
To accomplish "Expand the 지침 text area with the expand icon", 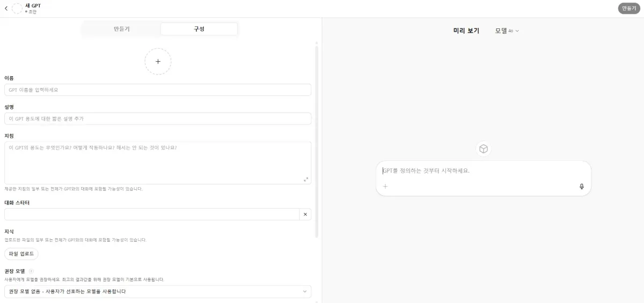I will 306,179.
